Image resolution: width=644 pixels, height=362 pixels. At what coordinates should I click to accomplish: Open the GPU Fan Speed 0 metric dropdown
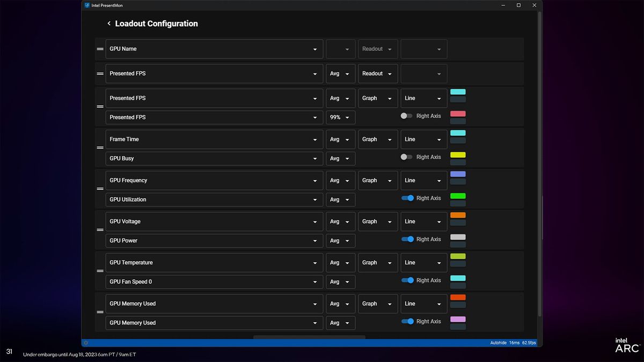pos(214,282)
